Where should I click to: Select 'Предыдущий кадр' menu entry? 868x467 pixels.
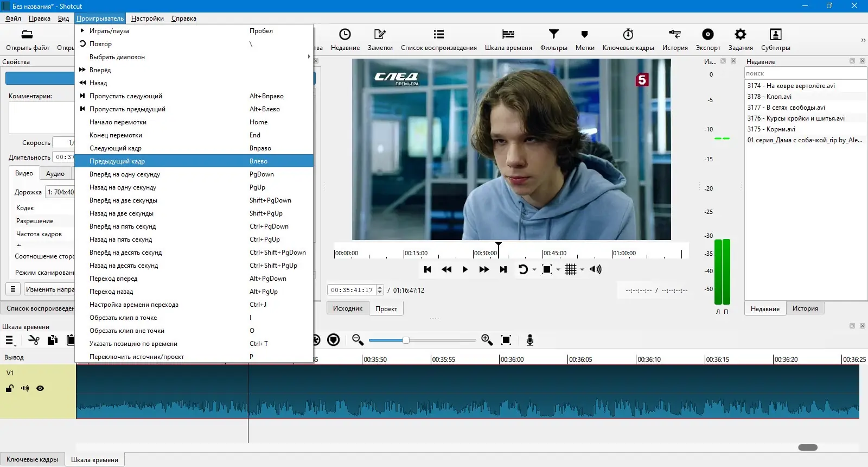194,161
